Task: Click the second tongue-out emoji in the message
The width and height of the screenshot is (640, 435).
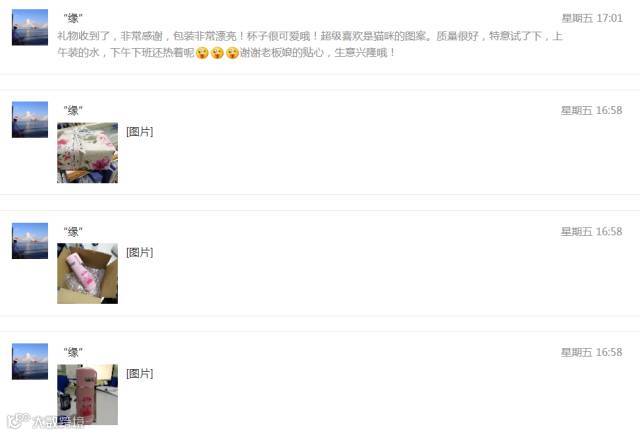Action: (217, 53)
